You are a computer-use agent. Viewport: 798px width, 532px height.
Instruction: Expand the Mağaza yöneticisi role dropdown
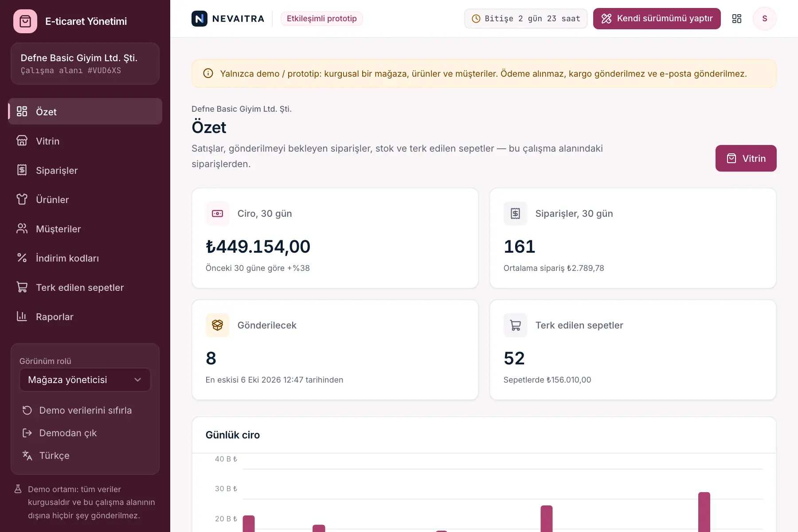point(85,380)
